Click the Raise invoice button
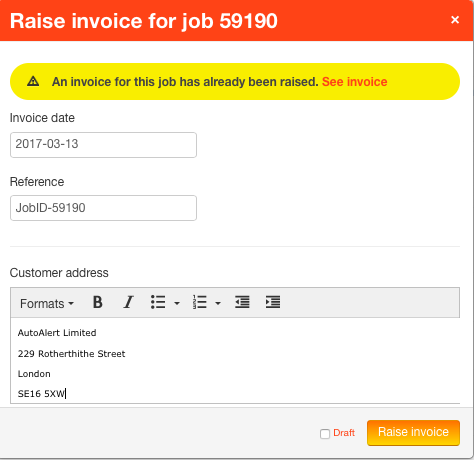This screenshot has width=474, height=460. pos(413,432)
